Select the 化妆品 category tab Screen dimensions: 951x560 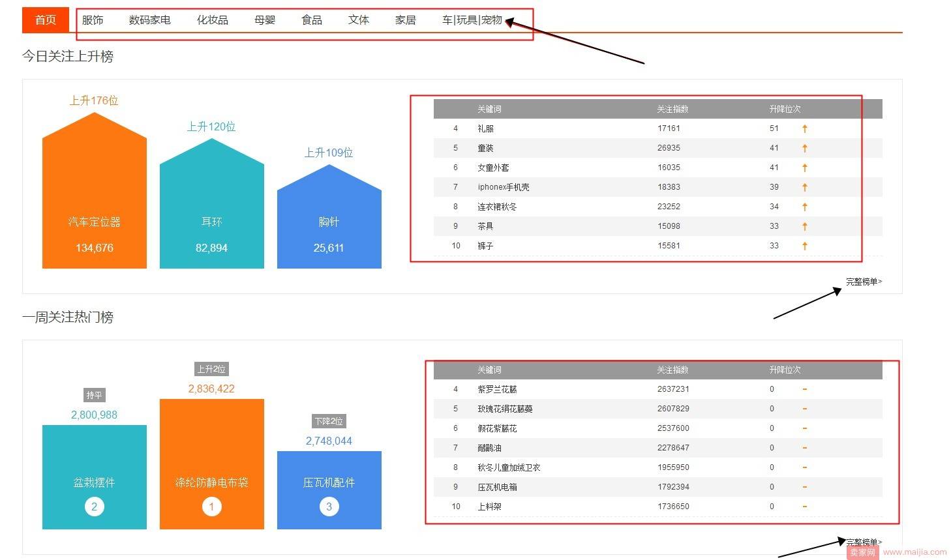(213, 20)
